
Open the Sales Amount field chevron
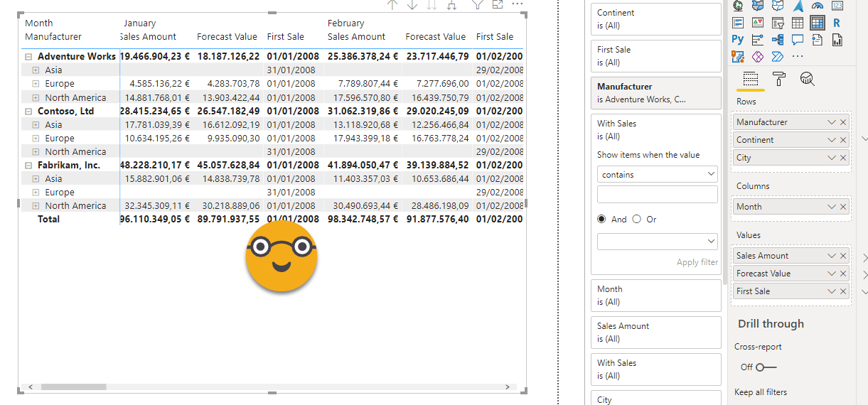click(832, 256)
